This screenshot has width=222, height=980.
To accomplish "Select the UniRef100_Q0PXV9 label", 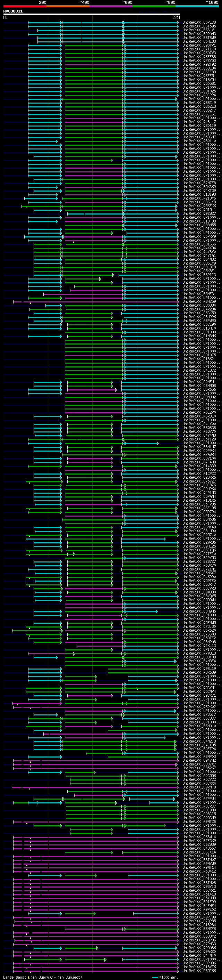I will click(x=199, y=237).
